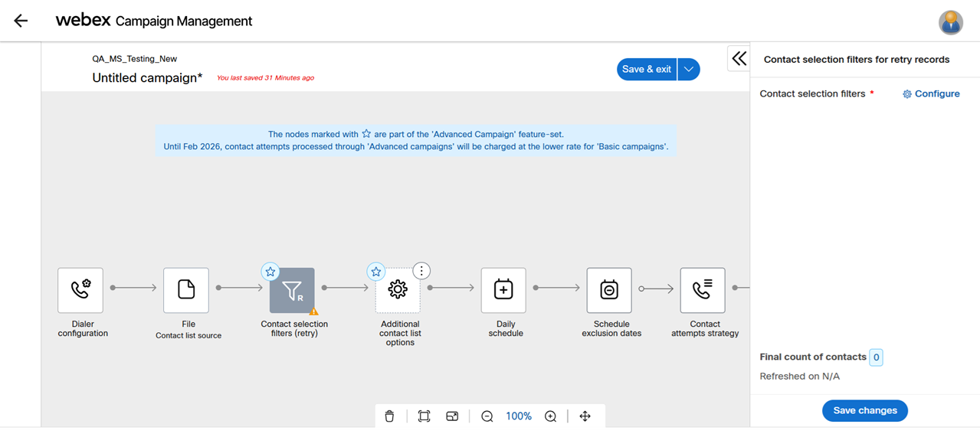
Task: Click the Final count of contacts label
Action: [813, 357]
